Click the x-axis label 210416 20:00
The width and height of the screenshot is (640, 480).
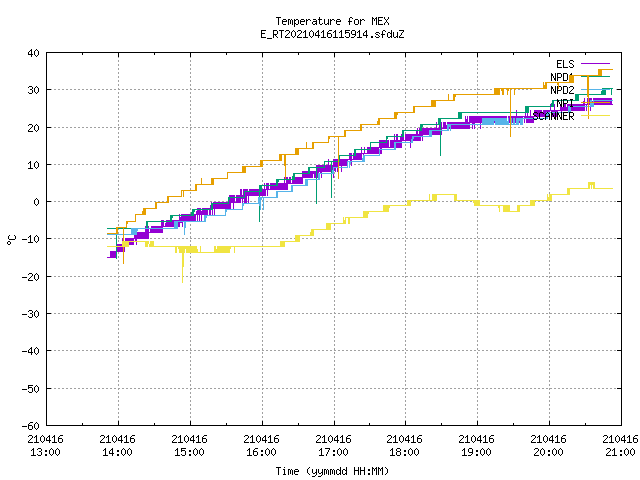[x=549, y=445]
